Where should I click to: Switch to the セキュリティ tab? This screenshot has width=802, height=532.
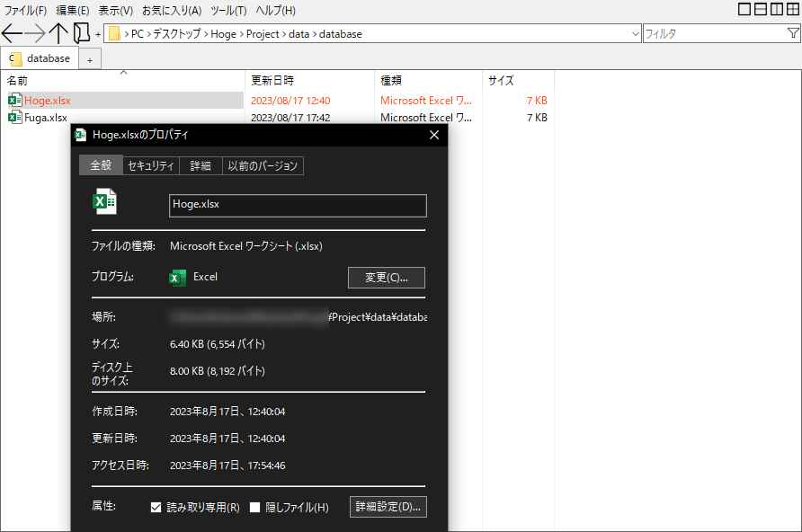tap(151, 166)
